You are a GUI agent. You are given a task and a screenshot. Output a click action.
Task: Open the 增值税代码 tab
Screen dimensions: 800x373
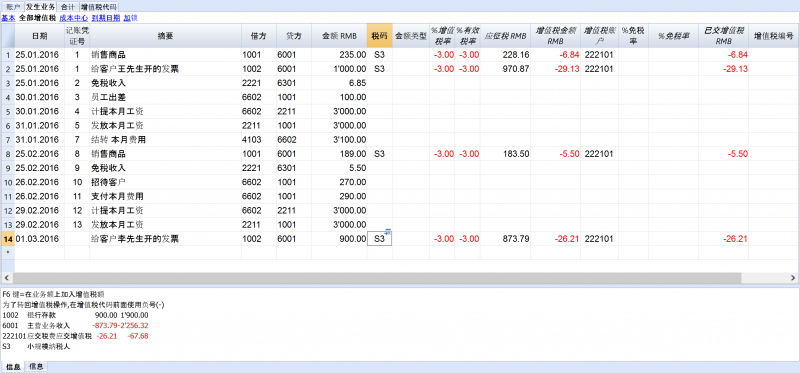pyautogui.click(x=98, y=7)
